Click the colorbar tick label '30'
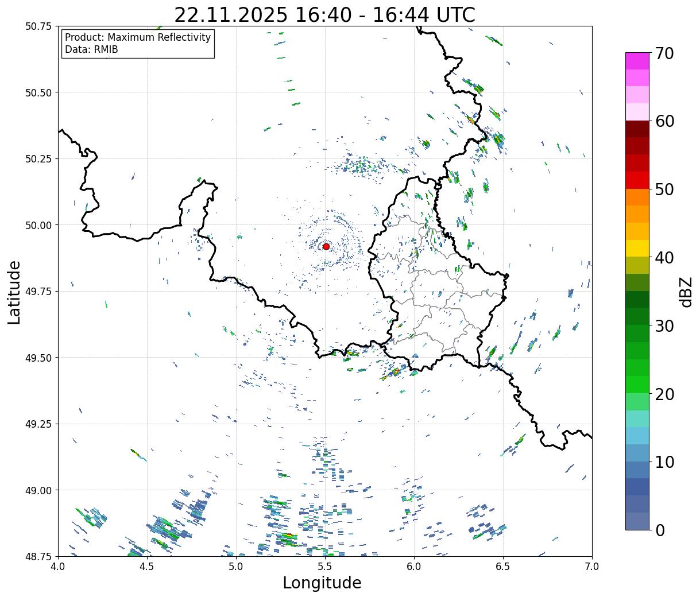The image size is (700, 597). tap(664, 325)
